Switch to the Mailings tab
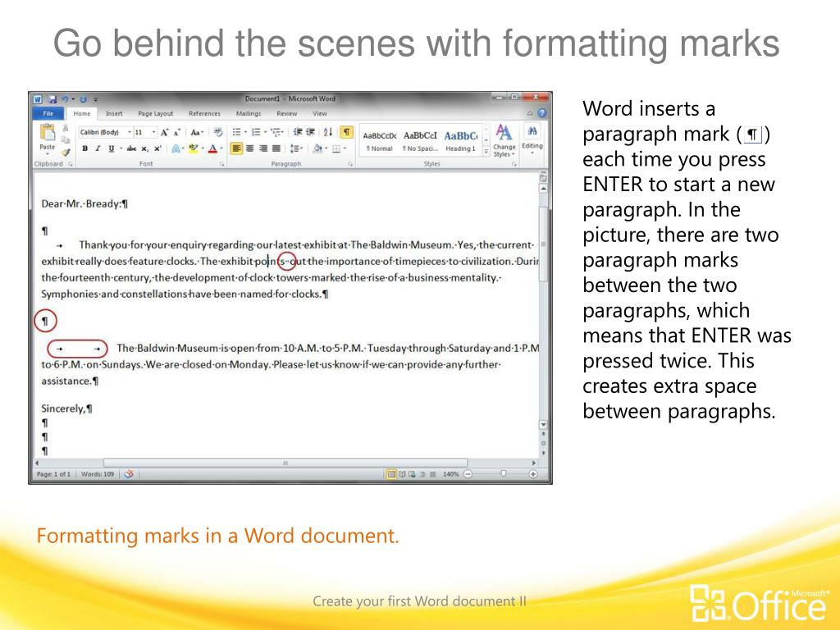Viewport: 840px width, 630px height. (x=249, y=113)
